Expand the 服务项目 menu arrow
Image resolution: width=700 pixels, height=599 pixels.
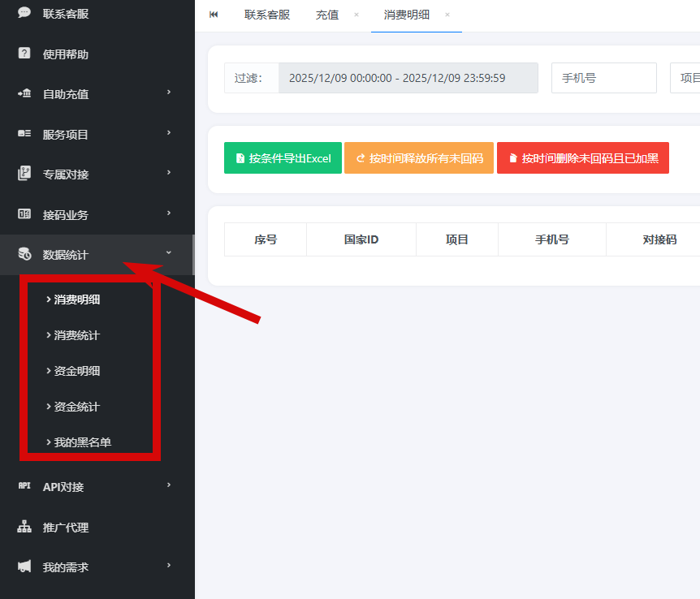(x=169, y=132)
